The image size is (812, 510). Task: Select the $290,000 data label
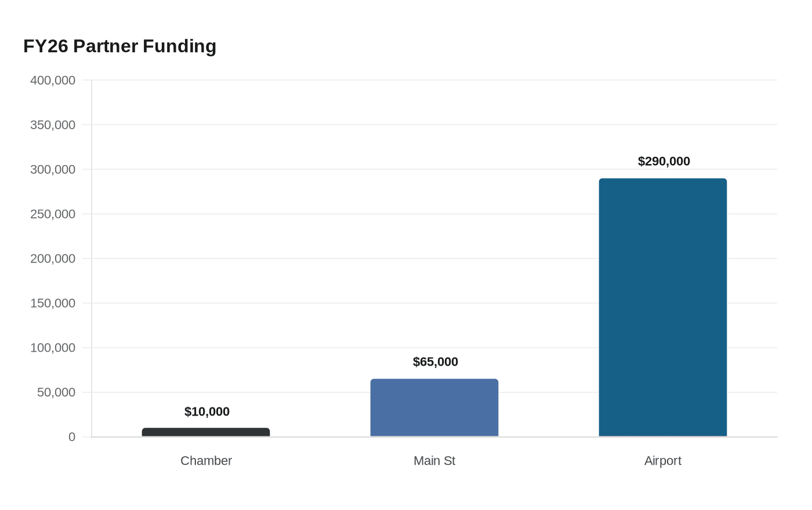point(664,161)
